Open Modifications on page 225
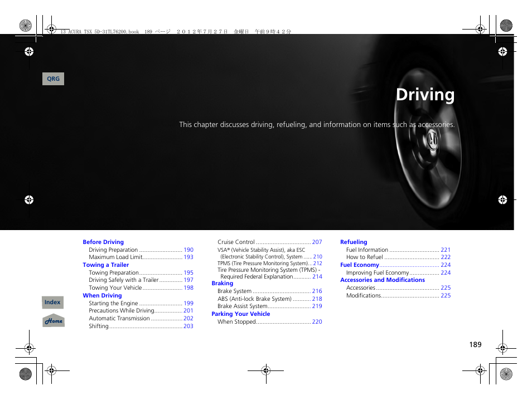Image resolution: width=532 pixels, height=400 pixels. [x=393, y=295]
